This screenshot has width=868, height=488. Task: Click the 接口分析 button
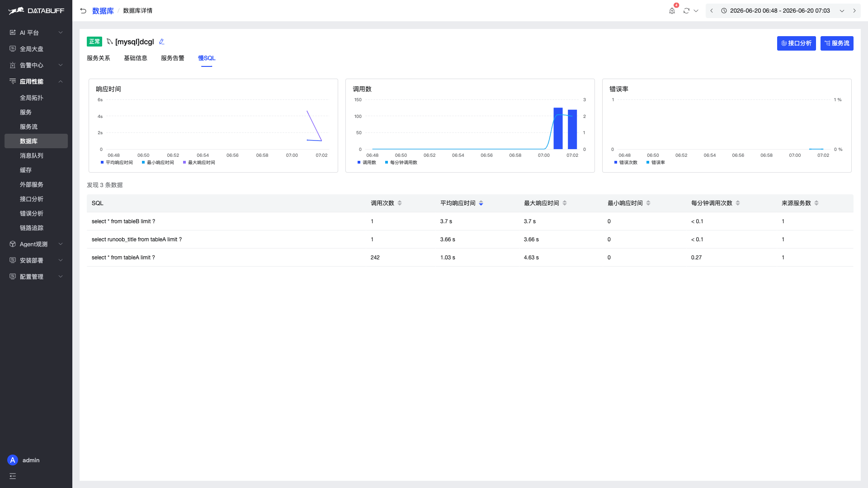coord(796,43)
